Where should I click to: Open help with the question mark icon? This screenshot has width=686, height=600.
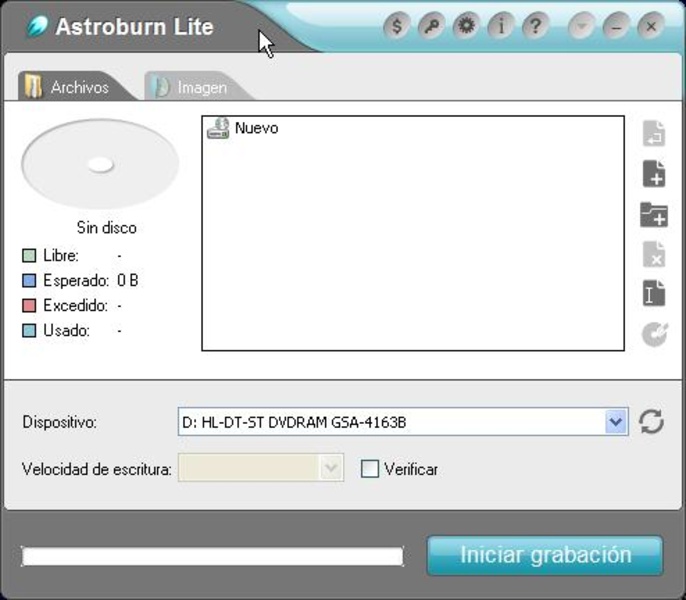tap(536, 26)
